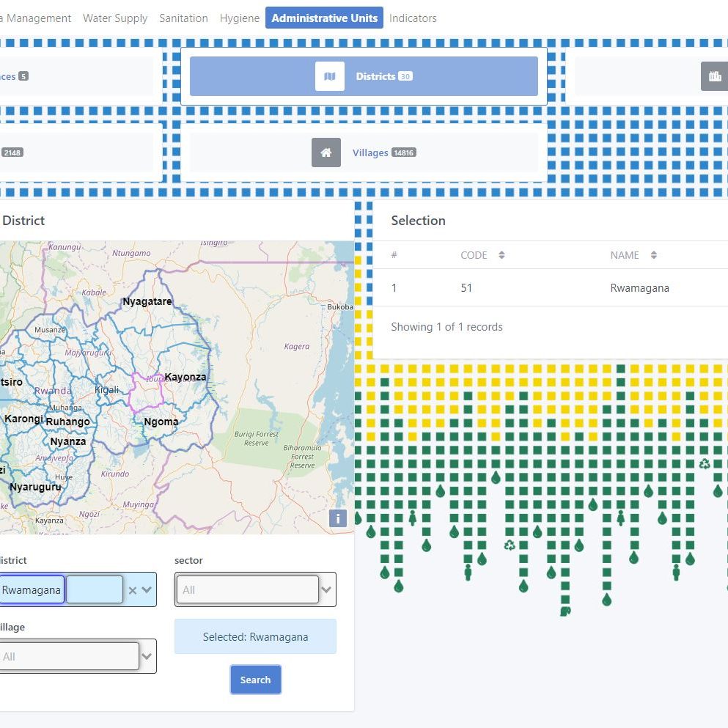Click the map icon on Districts card
Screen dimensions: 728x728
[330, 76]
